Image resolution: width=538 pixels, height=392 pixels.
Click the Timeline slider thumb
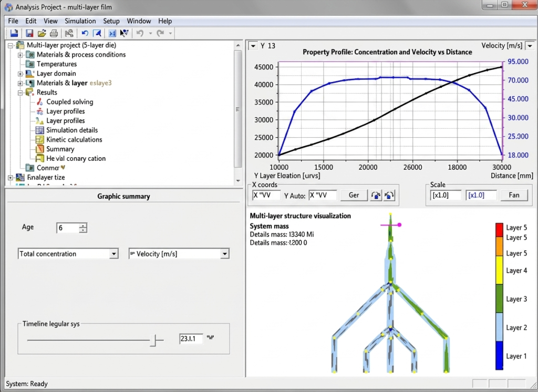click(153, 341)
